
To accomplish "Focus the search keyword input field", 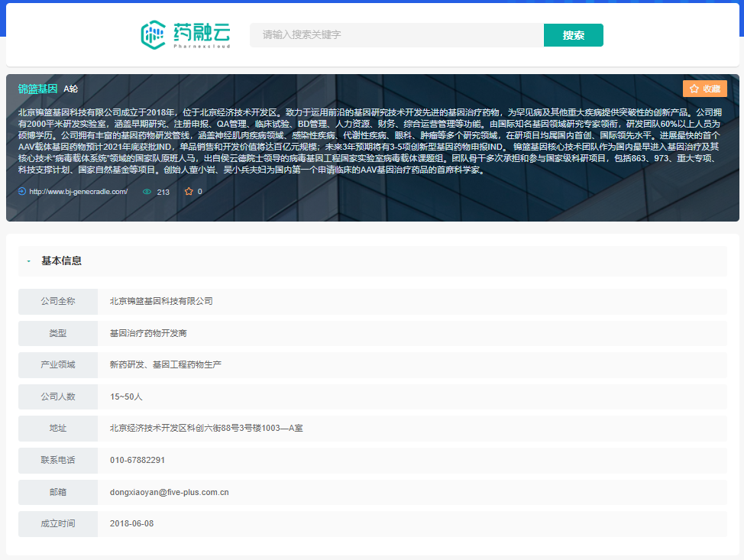I will pos(396,35).
